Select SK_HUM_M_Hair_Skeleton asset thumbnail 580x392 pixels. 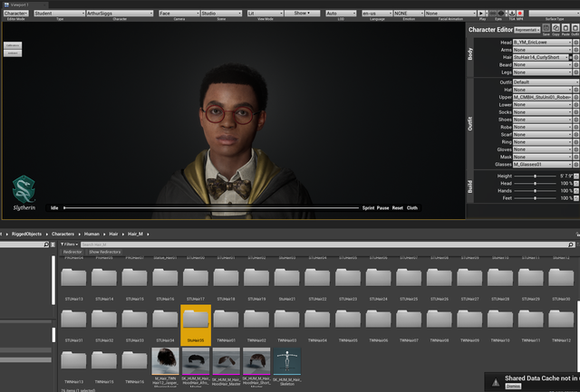click(287, 361)
